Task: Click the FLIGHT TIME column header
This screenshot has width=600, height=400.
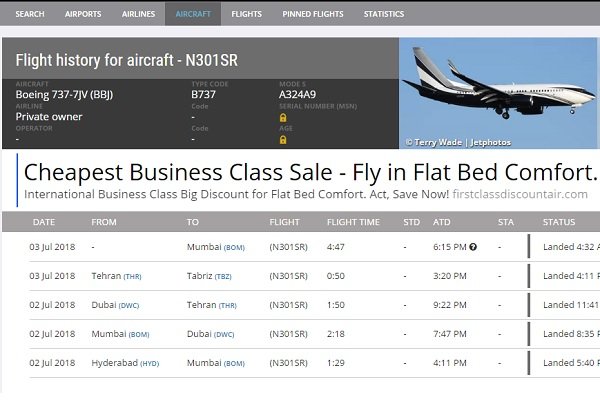Action: [353, 222]
